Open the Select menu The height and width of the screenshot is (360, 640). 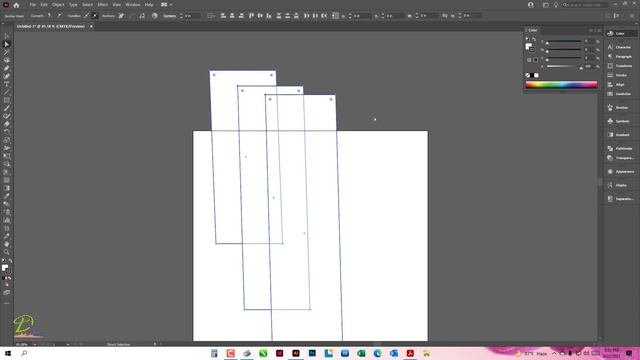87,4
